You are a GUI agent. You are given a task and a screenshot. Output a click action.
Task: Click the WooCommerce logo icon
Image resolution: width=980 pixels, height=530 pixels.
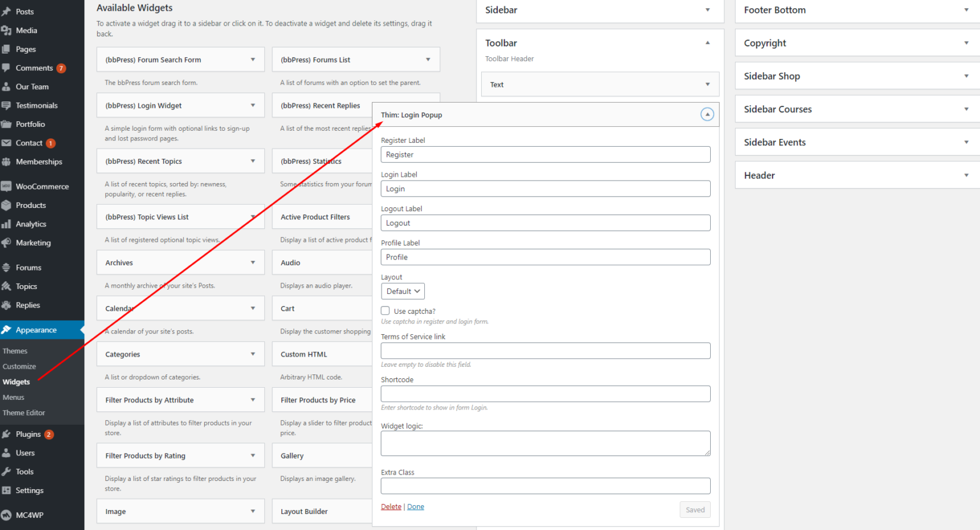6,186
